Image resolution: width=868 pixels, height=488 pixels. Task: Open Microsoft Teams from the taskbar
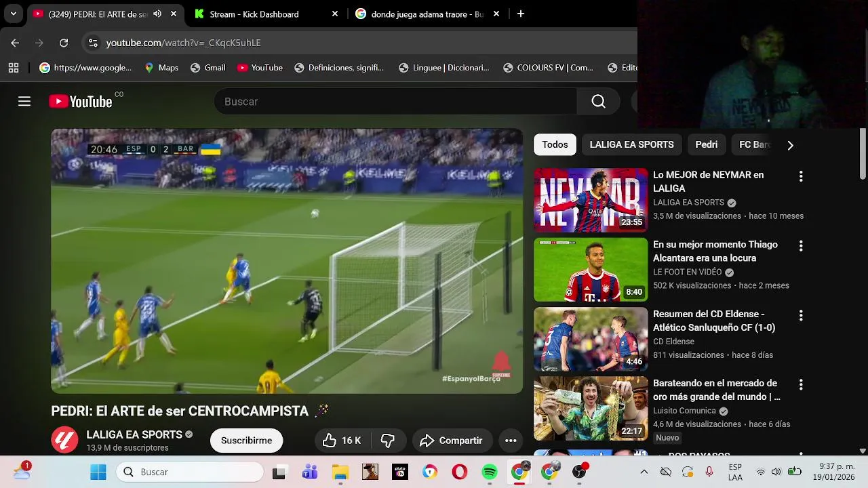pos(310,472)
